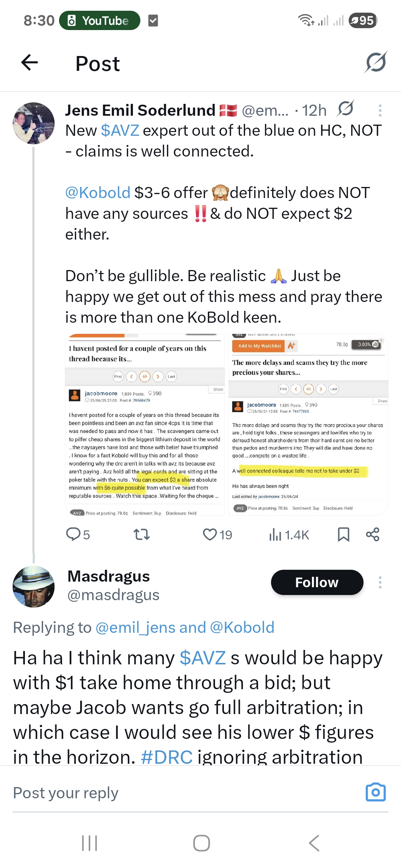Open the reply icon showing 5 comments
This screenshot has height=868, width=401.
coord(74,535)
